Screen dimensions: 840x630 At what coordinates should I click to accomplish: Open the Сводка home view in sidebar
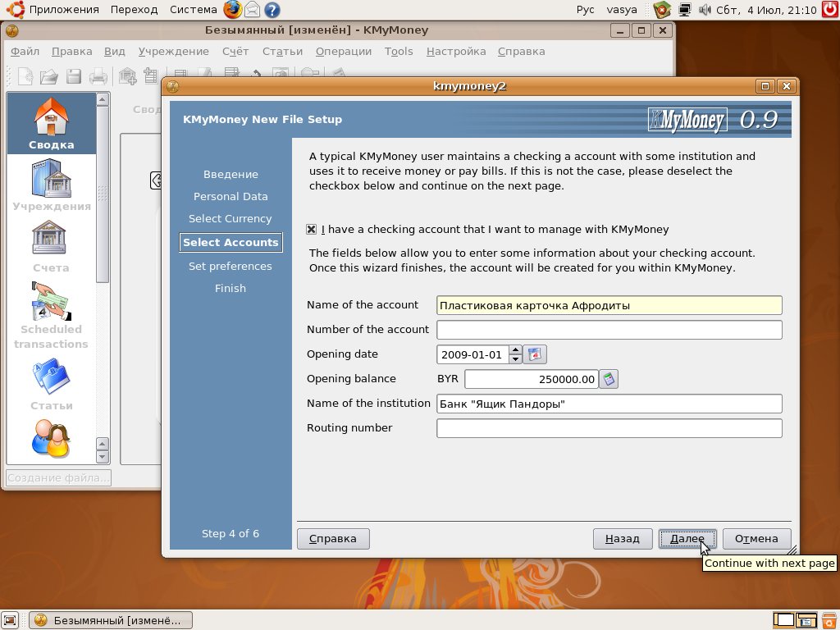coord(51,123)
